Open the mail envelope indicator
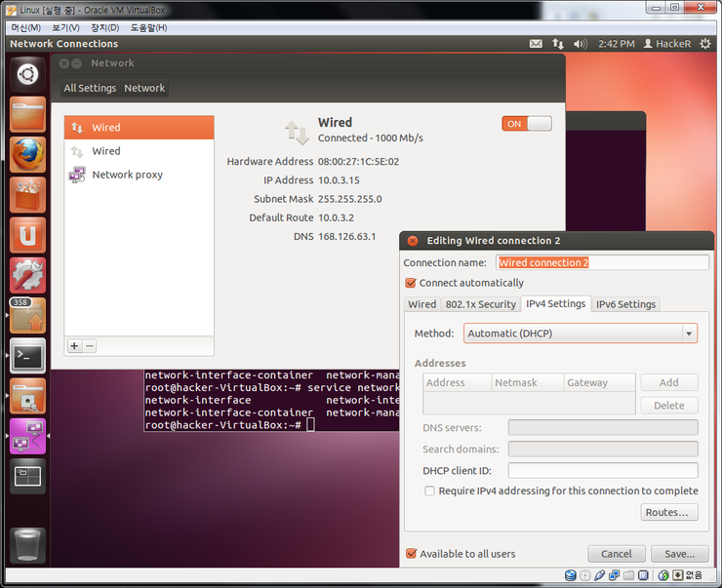 click(x=536, y=44)
